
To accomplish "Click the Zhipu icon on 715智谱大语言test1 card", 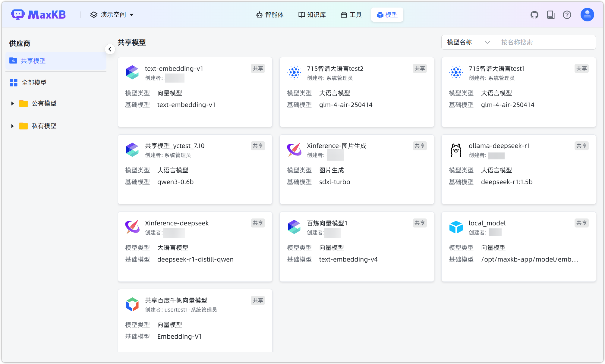I will pos(456,72).
